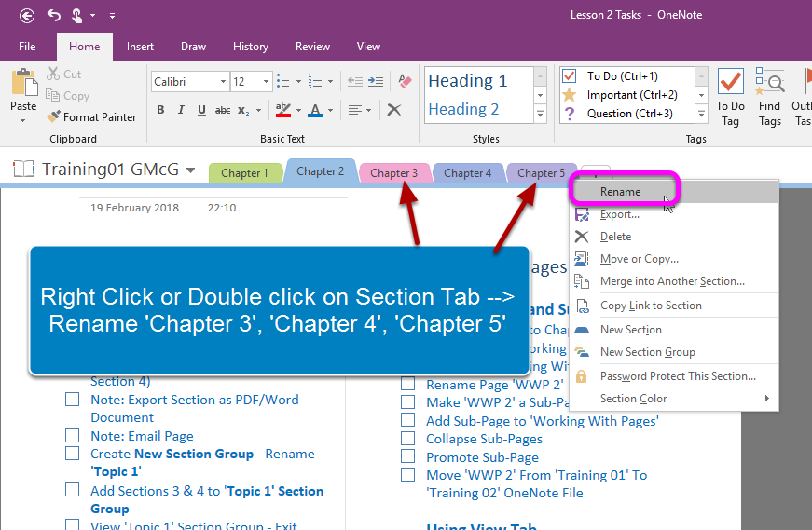Apply Question (Ctrl+3) tag
Image resolution: width=812 pixels, height=530 pixels.
click(627, 114)
